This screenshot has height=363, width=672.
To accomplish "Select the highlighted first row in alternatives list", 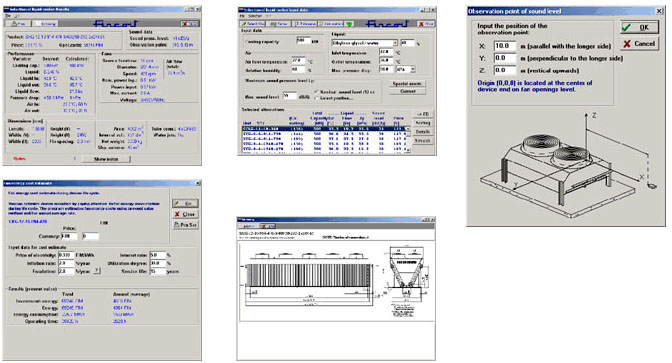I will (324, 129).
